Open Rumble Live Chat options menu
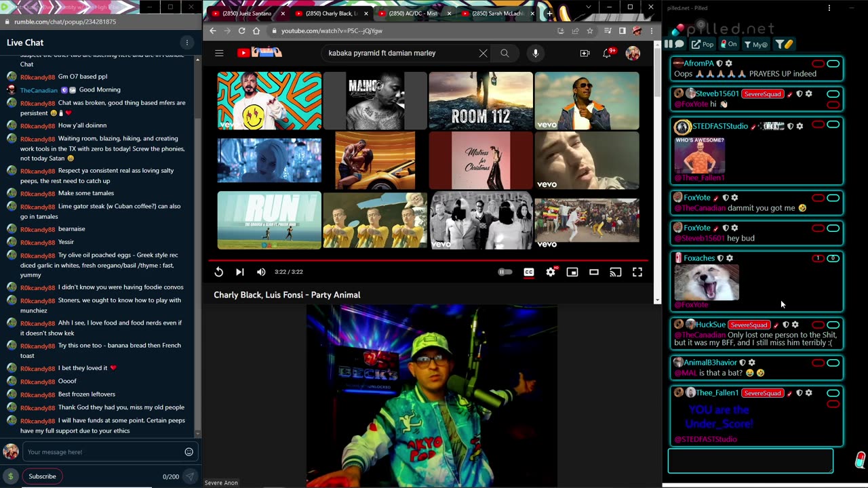Screen dimensions: 868x488 click(x=187, y=43)
